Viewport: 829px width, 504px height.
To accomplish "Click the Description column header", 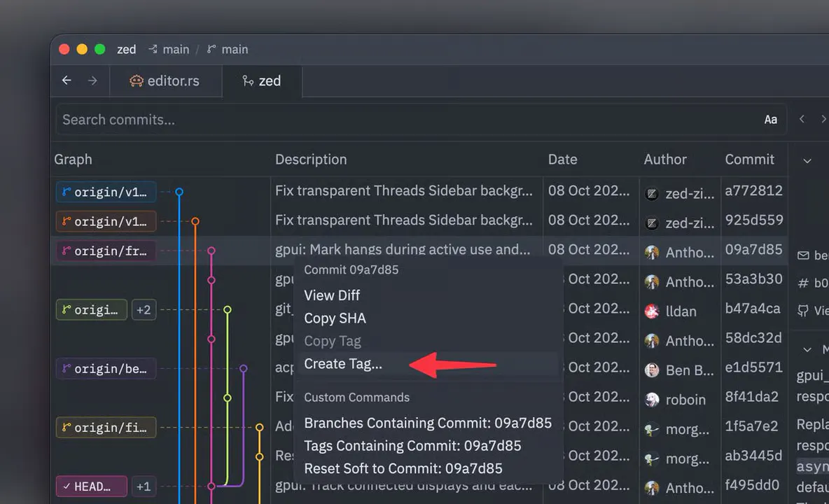I will (x=311, y=160).
